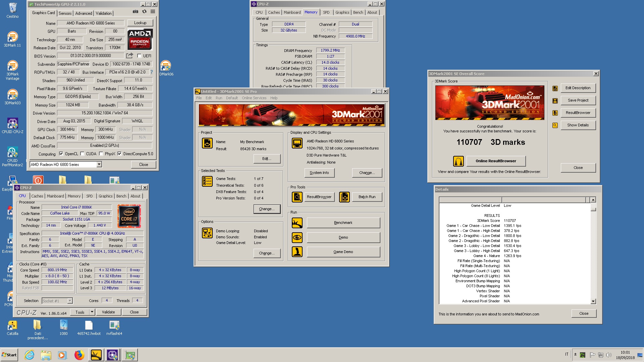This screenshot has width=644, height=362.
Task: Click Change button under Selected Tests
Action: [267, 209]
